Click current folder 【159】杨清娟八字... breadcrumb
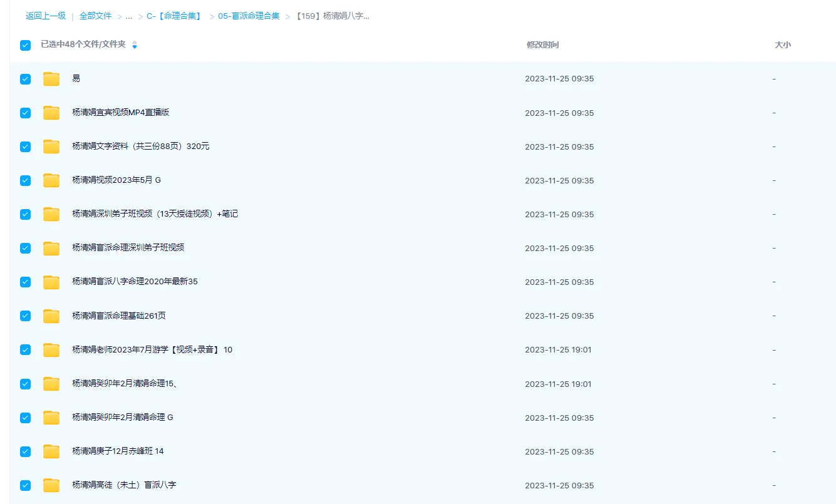 pyautogui.click(x=333, y=16)
